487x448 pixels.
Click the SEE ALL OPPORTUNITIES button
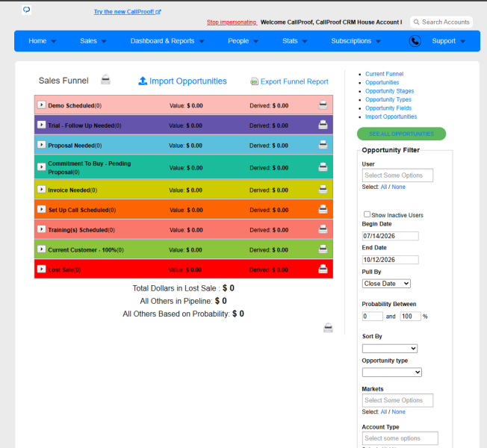click(x=401, y=134)
